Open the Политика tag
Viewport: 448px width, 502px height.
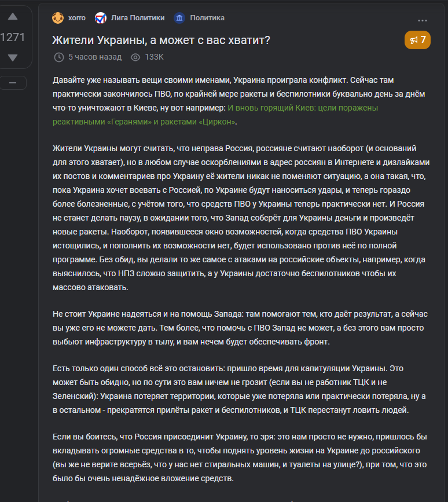[x=207, y=18]
